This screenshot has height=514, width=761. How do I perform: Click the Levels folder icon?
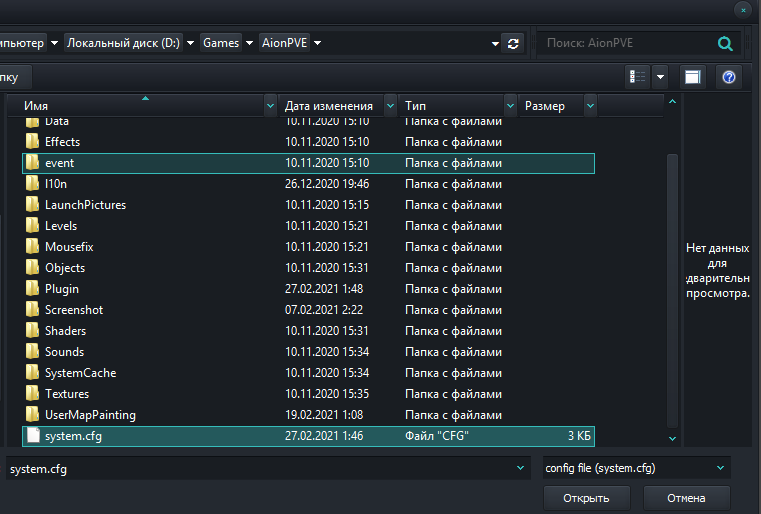click(x=33, y=226)
